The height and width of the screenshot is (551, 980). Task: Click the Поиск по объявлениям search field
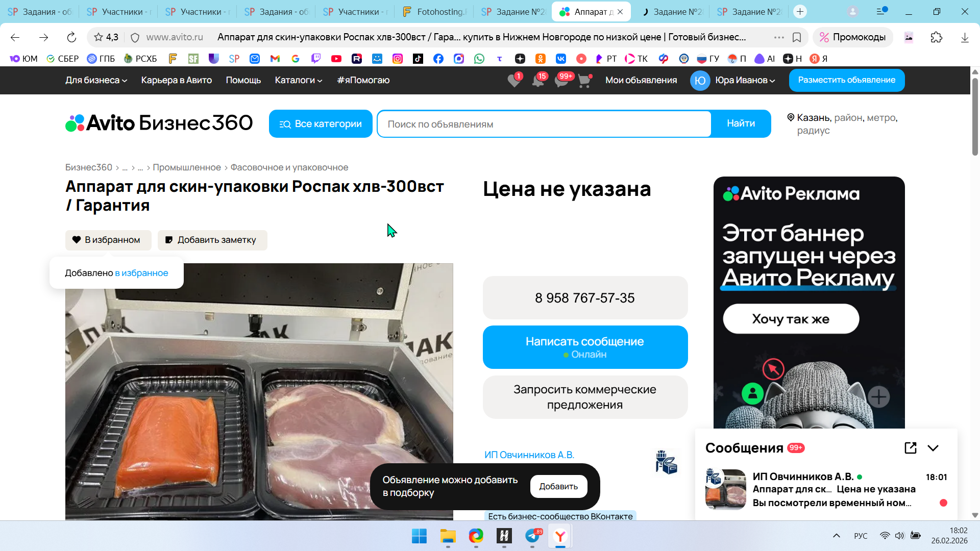(x=544, y=124)
